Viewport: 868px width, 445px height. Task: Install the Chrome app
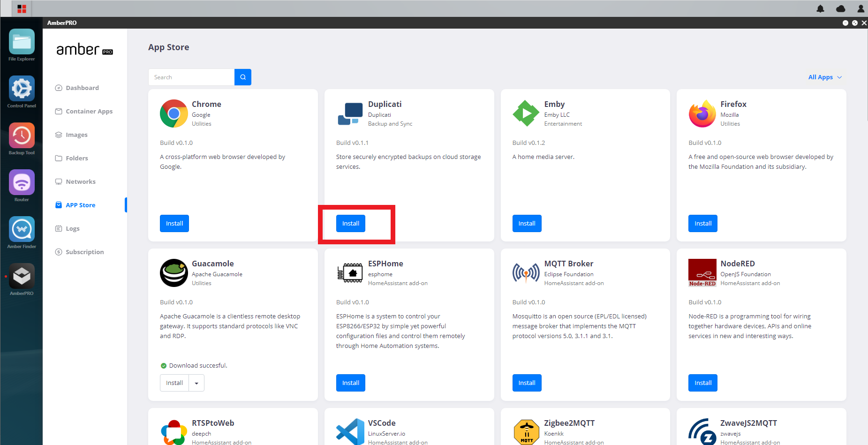point(174,224)
